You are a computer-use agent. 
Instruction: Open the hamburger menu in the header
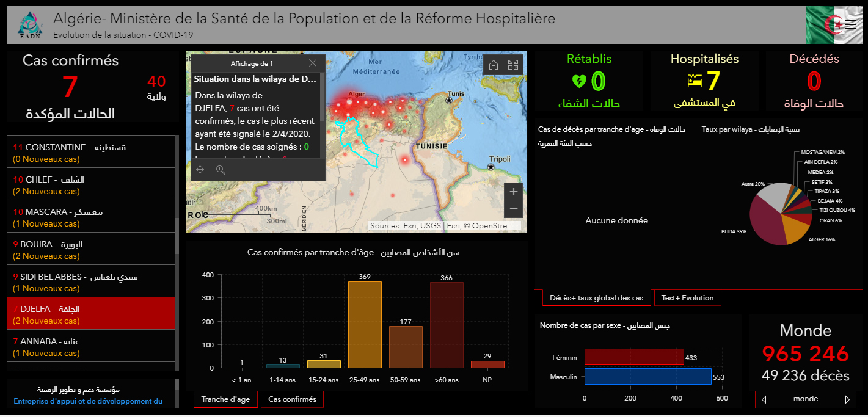850,24
